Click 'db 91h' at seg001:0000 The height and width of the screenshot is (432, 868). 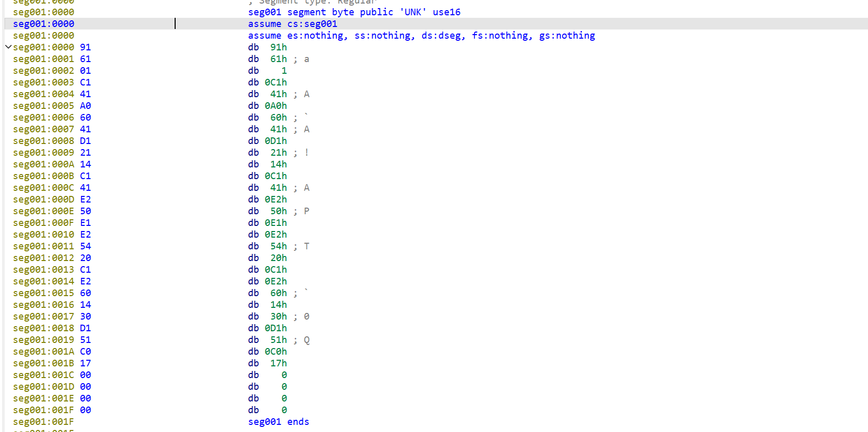(x=268, y=47)
